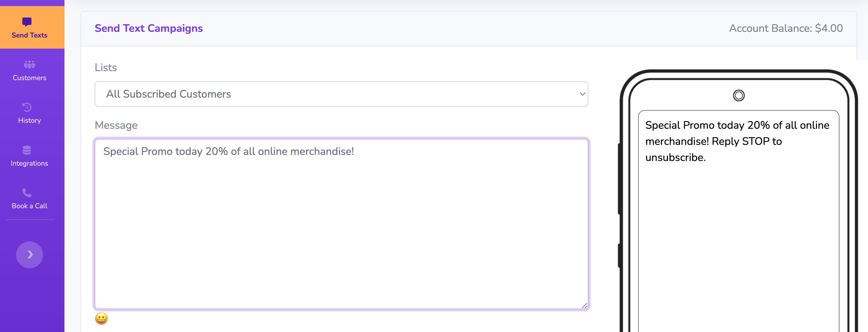868x332 pixels.
Task: Expand the sidebar with the chevron button
Action: click(29, 255)
